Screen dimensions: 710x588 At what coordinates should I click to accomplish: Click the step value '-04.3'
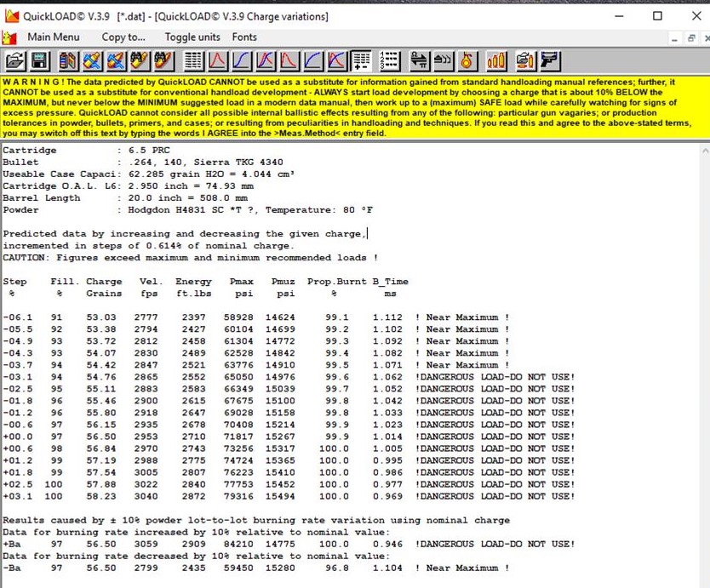point(17,353)
